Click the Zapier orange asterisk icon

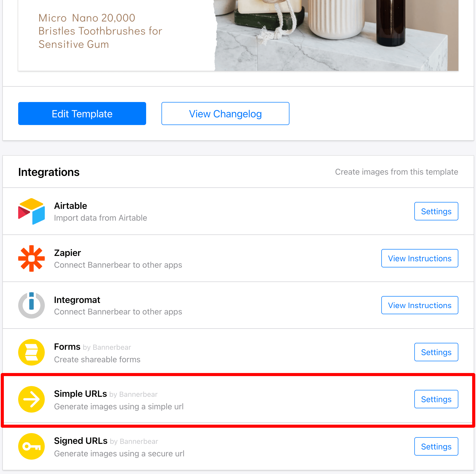[31, 258]
